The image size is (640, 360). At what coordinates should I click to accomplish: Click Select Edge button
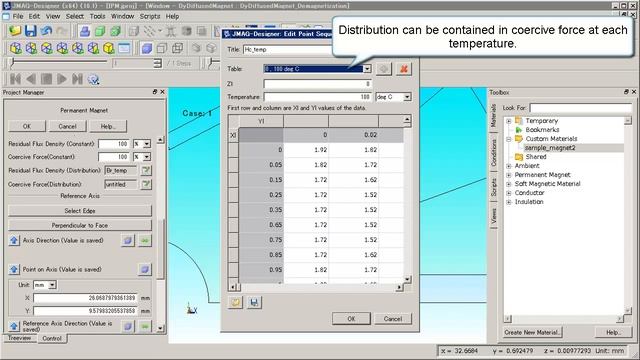pyautogui.click(x=80, y=211)
